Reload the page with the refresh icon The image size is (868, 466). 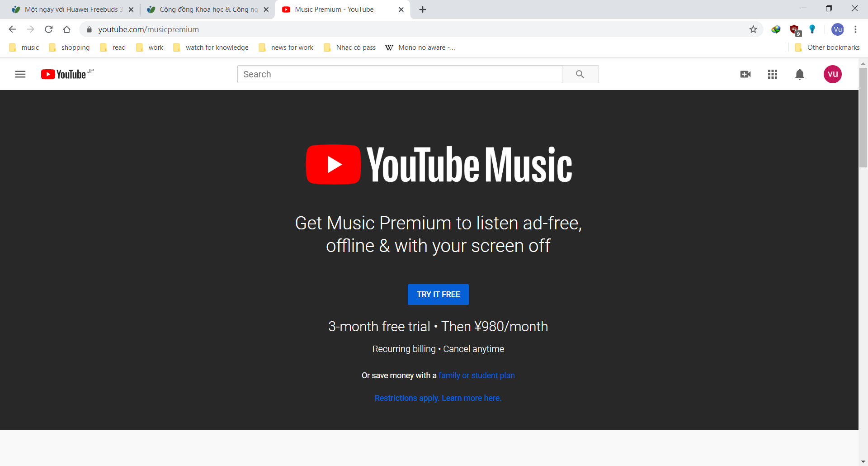click(49, 29)
